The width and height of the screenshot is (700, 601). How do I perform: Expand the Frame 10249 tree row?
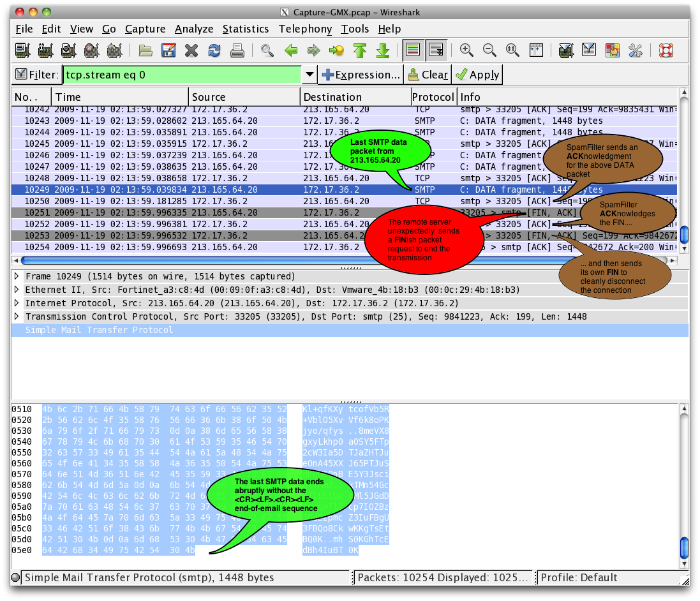pos(17,277)
